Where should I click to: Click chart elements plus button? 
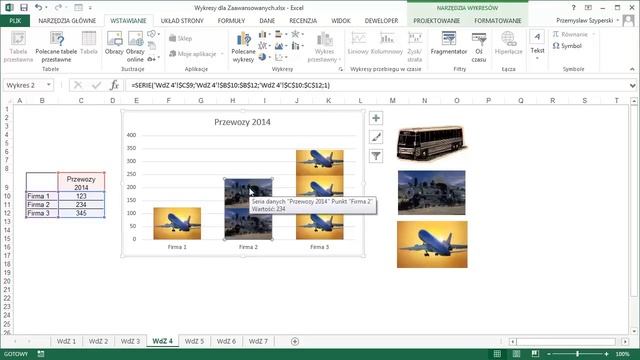pyautogui.click(x=376, y=118)
